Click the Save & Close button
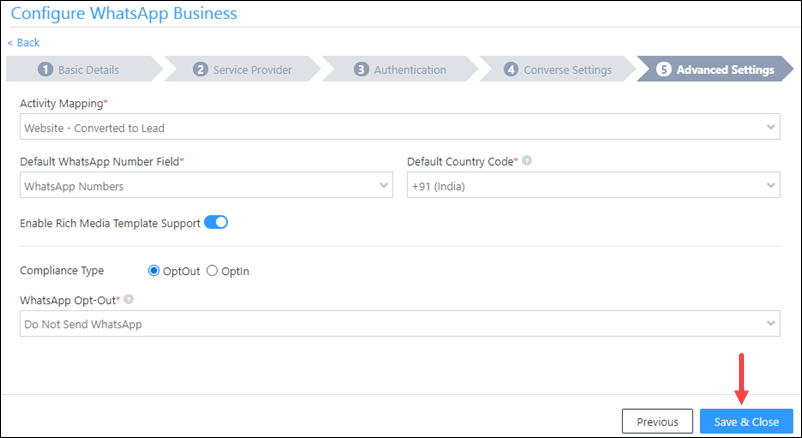This screenshot has width=802, height=438. (746, 422)
